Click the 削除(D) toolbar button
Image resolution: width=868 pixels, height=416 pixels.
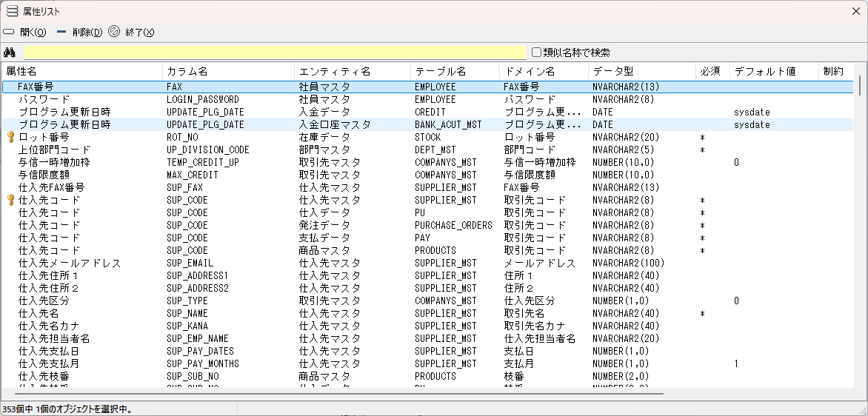click(80, 32)
